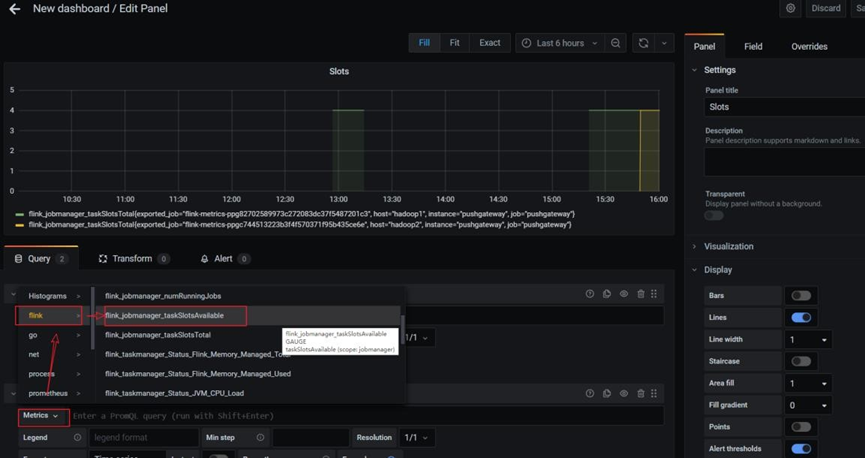Viewport: 865px width, 458px height.
Task: Toggle Staircase display switch
Action: pos(800,361)
